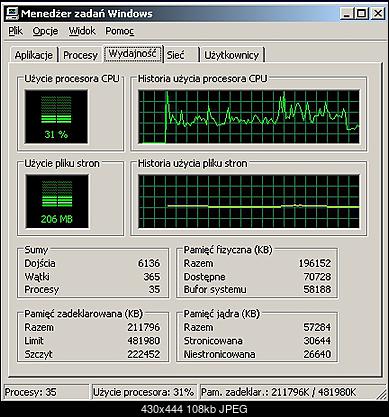The image size is (389, 417).
Task: Click the window resize grip in status bar
Action: [381, 394]
